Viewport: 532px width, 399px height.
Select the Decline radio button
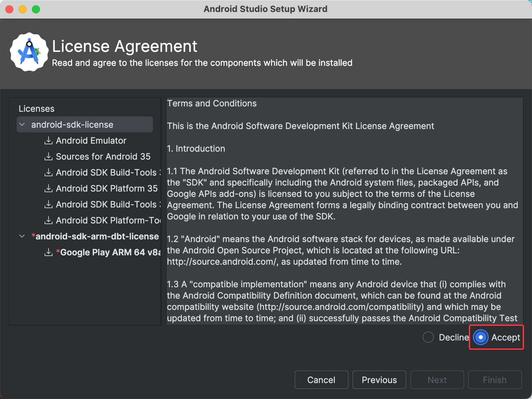coord(428,337)
